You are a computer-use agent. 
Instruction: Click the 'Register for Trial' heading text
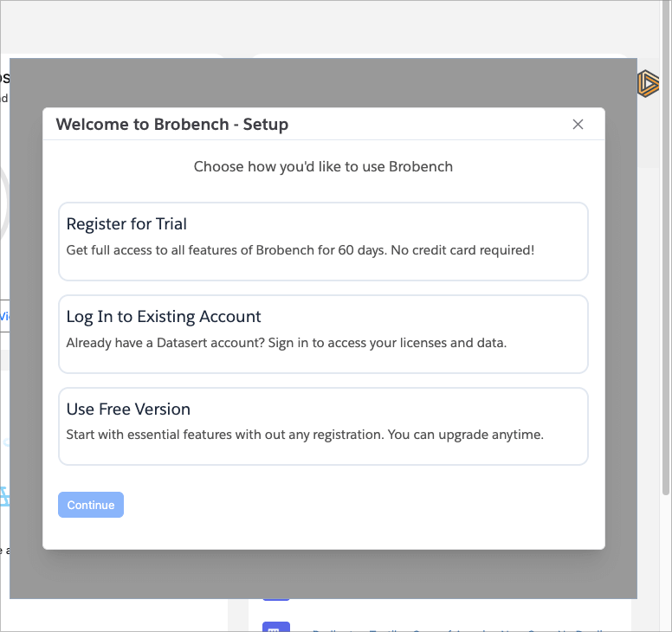[126, 224]
